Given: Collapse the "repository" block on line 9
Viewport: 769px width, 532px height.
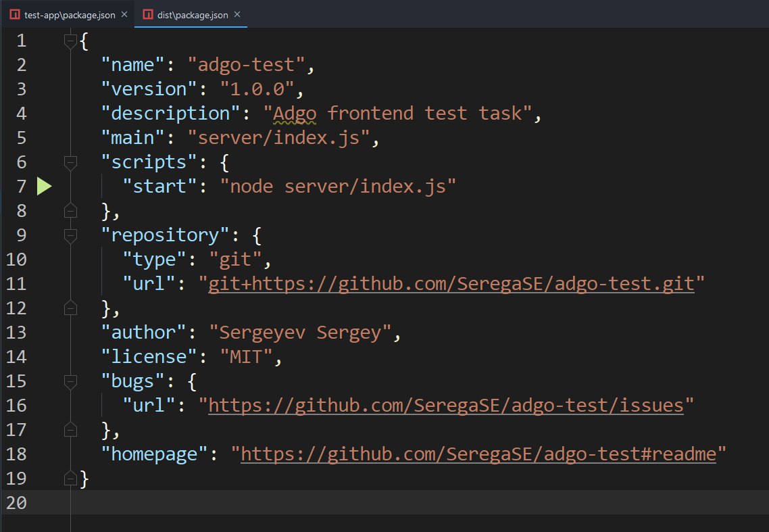Looking at the screenshot, I should [70, 236].
